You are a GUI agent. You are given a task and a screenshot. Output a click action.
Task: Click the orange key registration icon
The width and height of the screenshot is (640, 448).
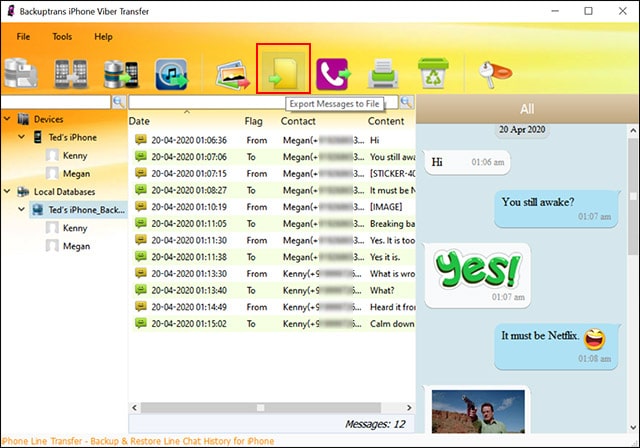coord(489,73)
